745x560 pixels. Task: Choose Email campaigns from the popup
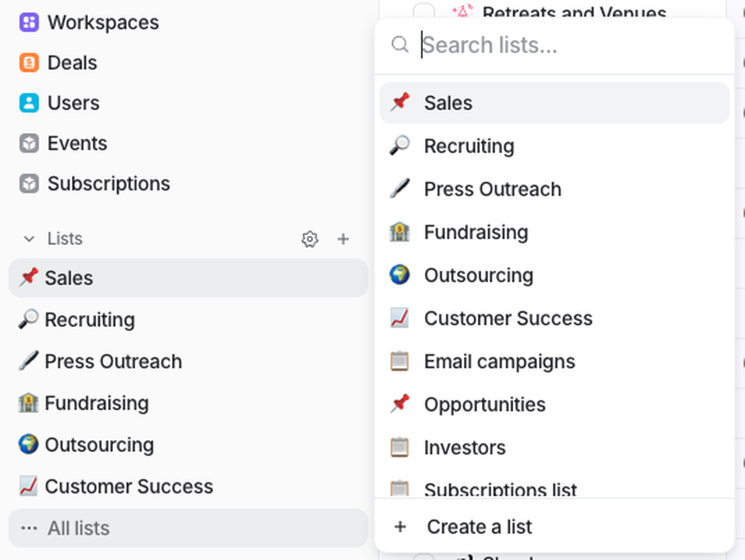tap(499, 362)
